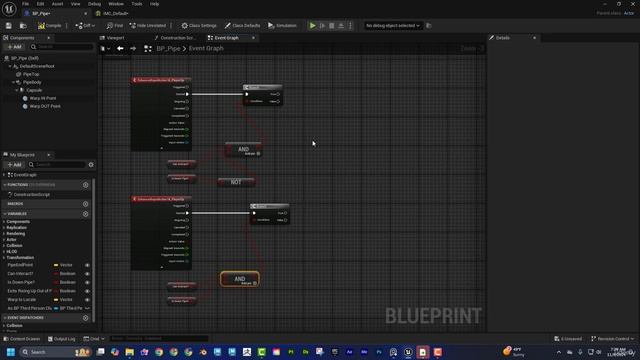This screenshot has width=640, height=360.
Task: Expand the Replication variable category
Action: tap(4, 228)
